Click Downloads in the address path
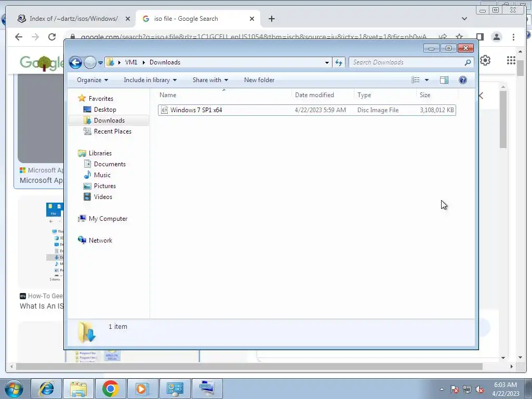532x399 pixels. pos(165,62)
